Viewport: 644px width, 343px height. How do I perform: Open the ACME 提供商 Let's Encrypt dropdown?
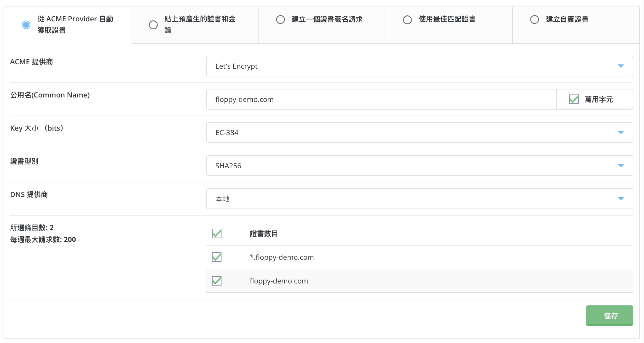click(409, 66)
